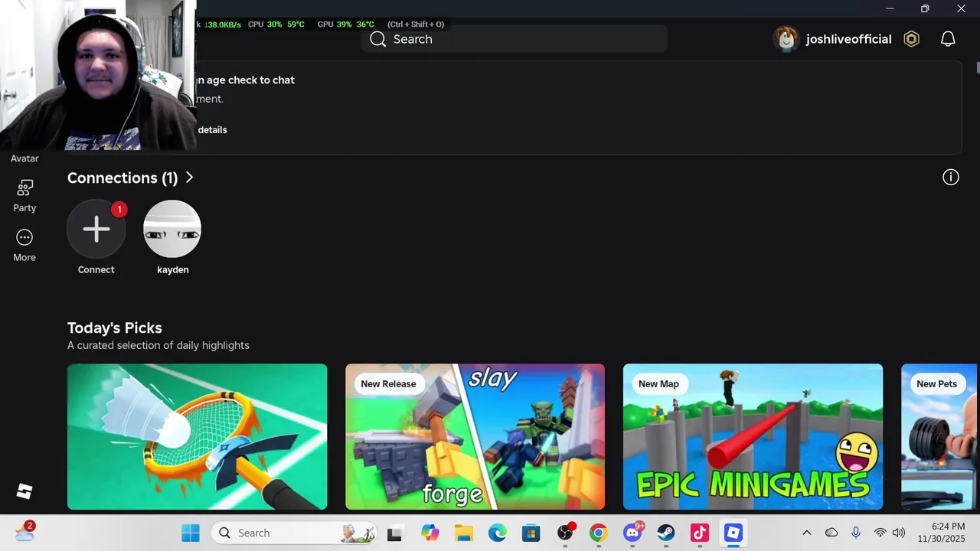Click the New Release badge

click(x=388, y=384)
